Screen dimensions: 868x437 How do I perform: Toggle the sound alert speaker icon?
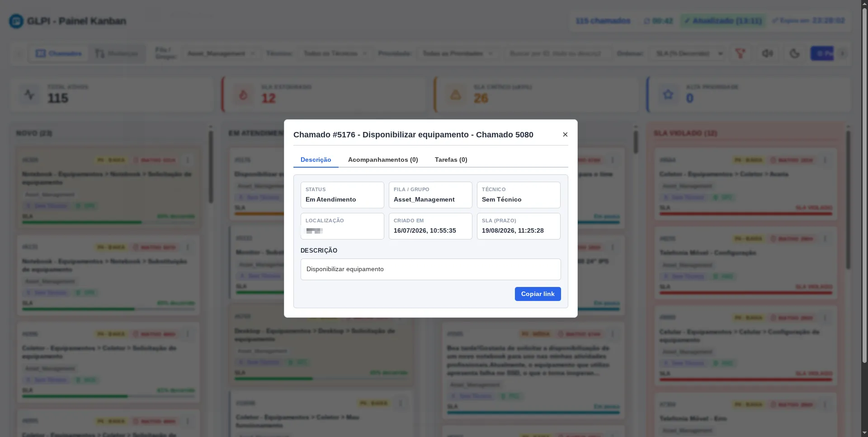pyautogui.click(x=768, y=53)
